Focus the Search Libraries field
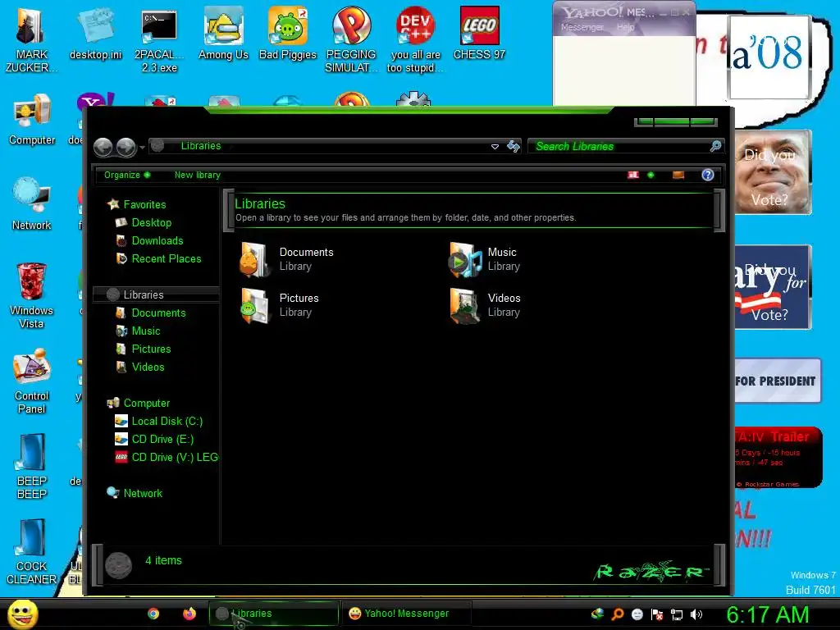 [620, 146]
